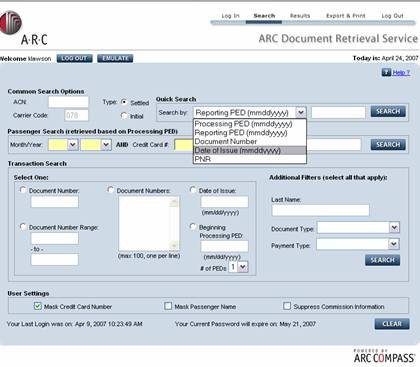This screenshot has width=420, height=367.
Task: Click the Transaction Search SEARCH button
Action: point(382,260)
